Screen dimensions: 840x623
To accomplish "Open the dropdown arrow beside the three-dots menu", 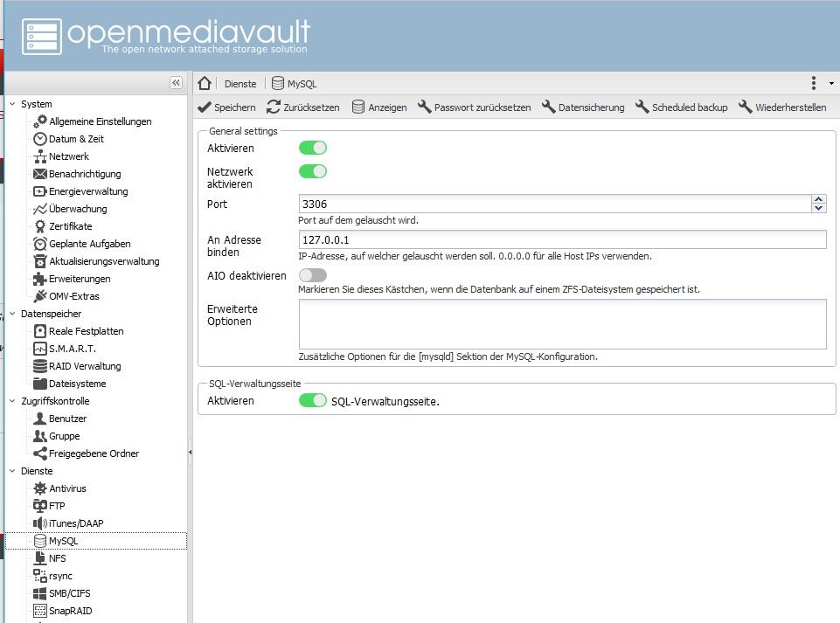I will tap(831, 84).
